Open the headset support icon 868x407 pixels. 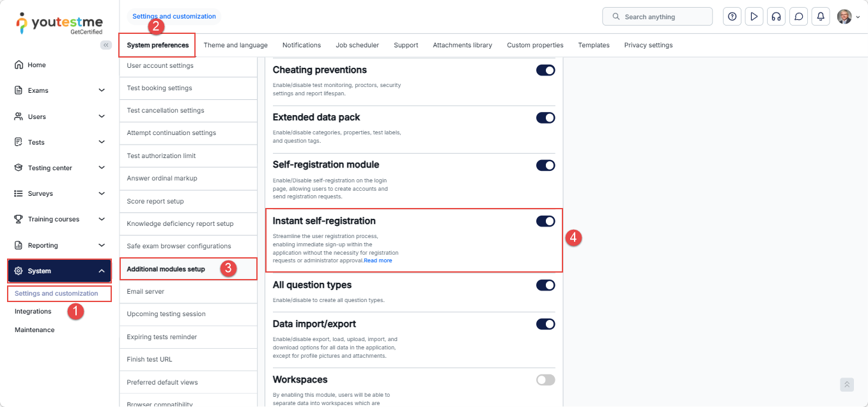click(x=776, y=17)
